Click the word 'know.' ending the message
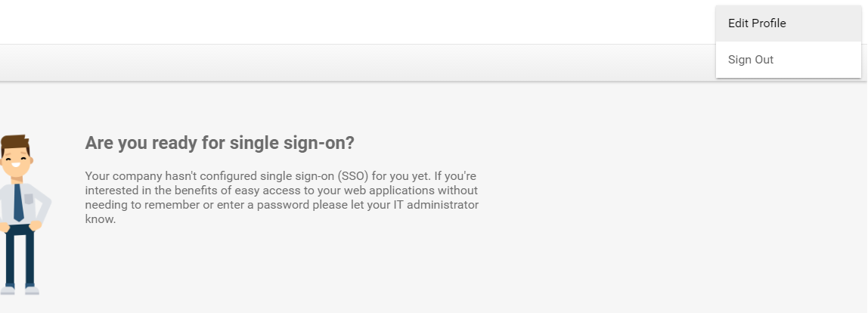 point(101,218)
